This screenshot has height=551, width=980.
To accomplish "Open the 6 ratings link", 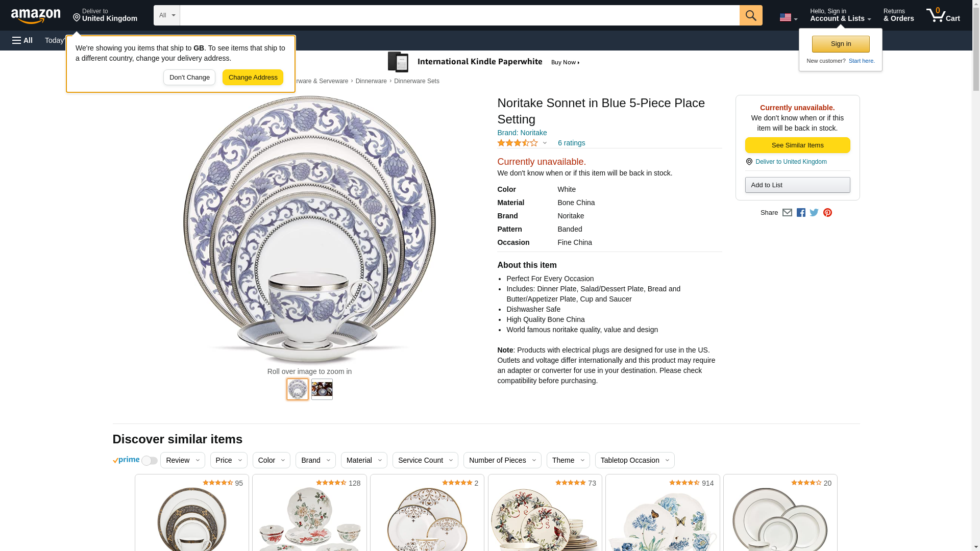I will click(571, 143).
